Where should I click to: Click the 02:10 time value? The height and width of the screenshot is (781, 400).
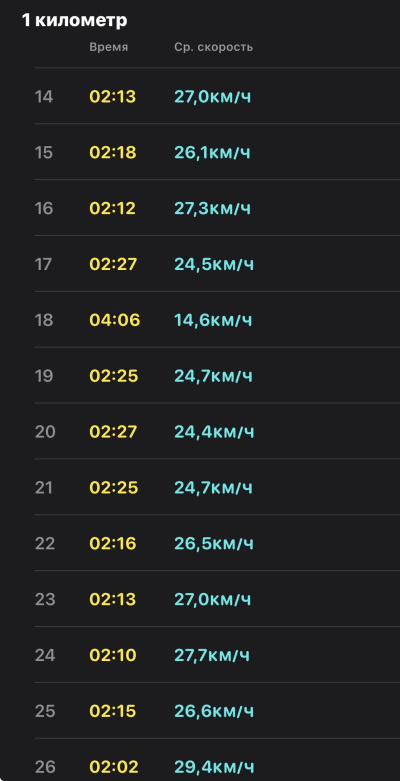pos(113,654)
